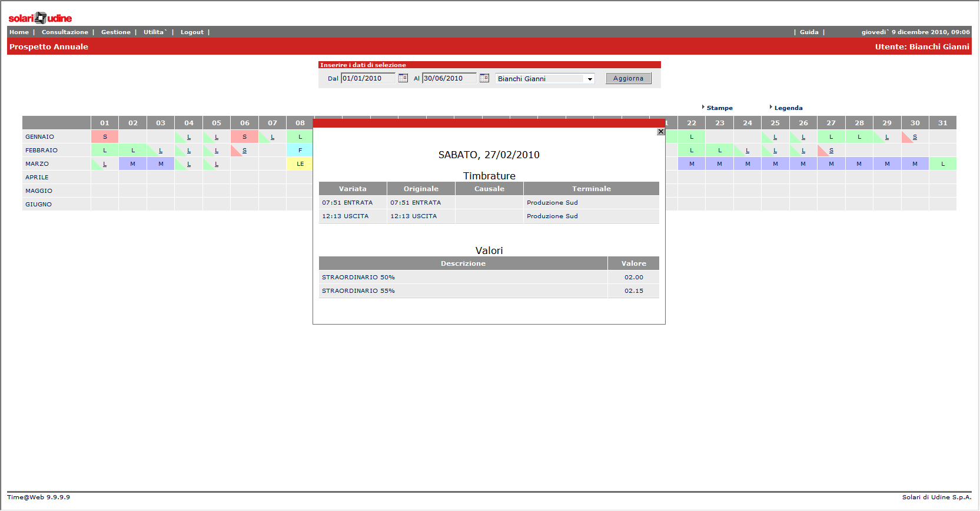Expand the Legenda arrow link
980x511 pixels.
786,108
